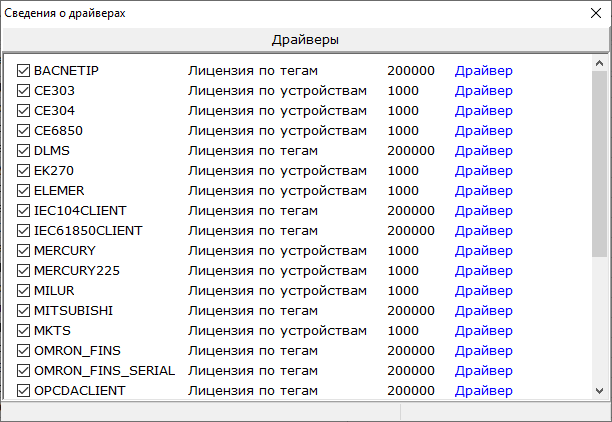Toggle the MERCURY225 checkbox
Image resolution: width=612 pixels, height=422 pixels.
point(23,271)
